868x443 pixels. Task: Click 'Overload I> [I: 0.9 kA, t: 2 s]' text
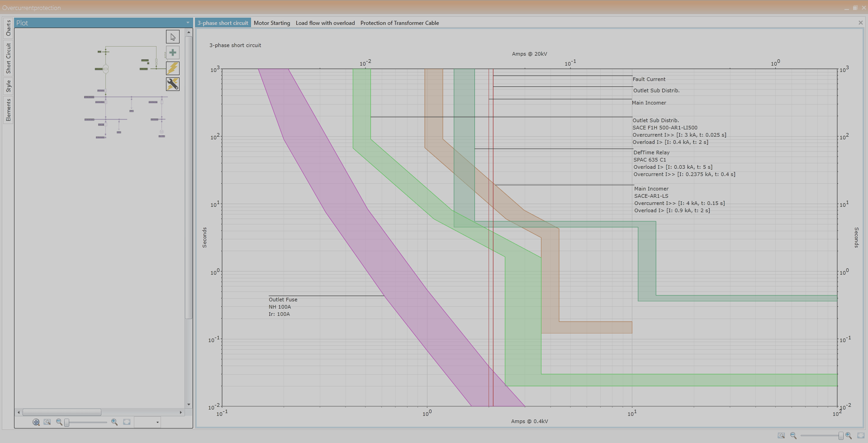click(672, 210)
